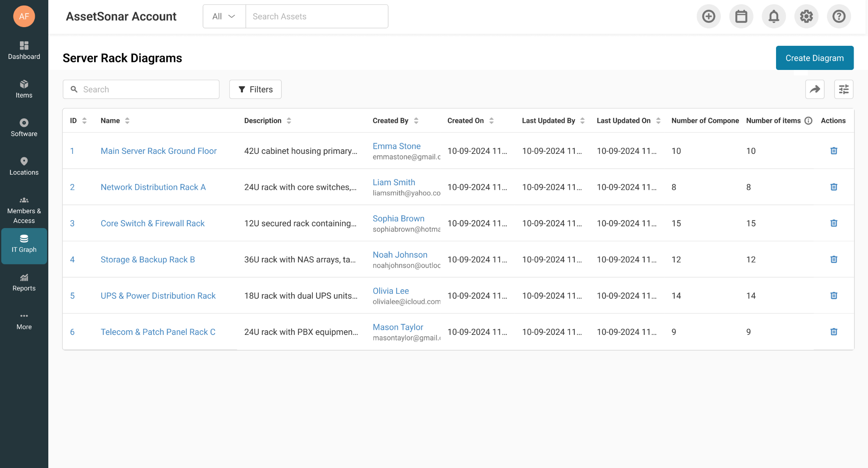
Task: Open notifications bell
Action: coord(774,17)
